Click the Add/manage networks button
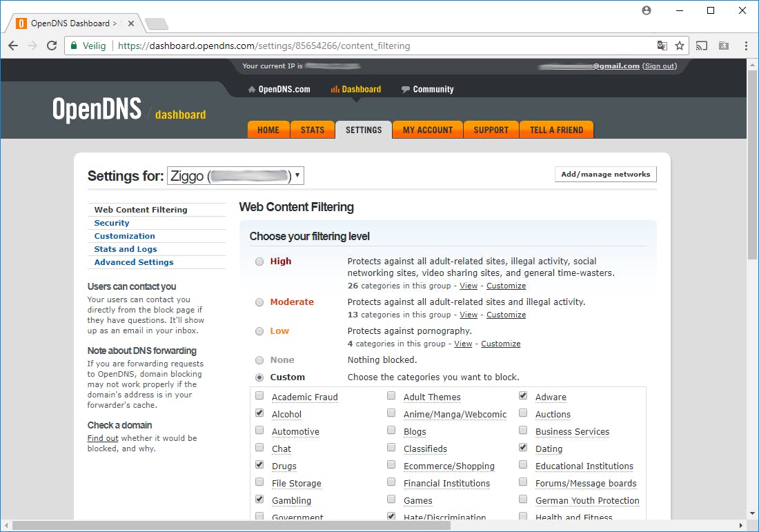Image resolution: width=759 pixels, height=532 pixels. (x=606, y=175)
